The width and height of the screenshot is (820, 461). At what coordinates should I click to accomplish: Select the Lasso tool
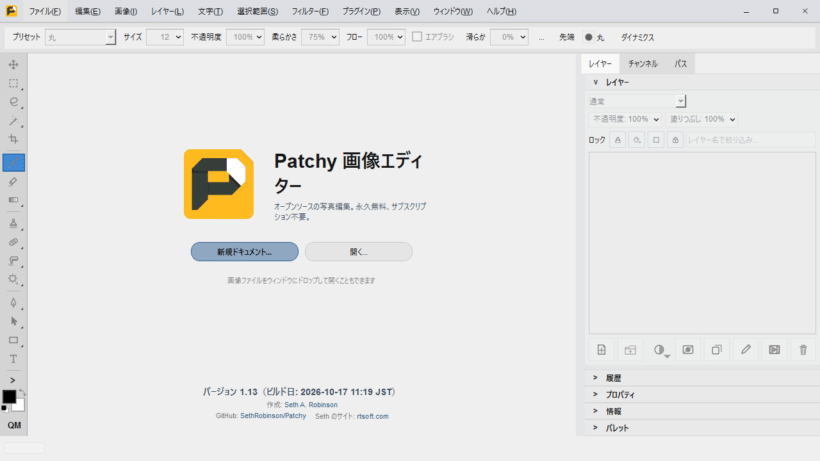pyautogui.click(x=14, y=102)
